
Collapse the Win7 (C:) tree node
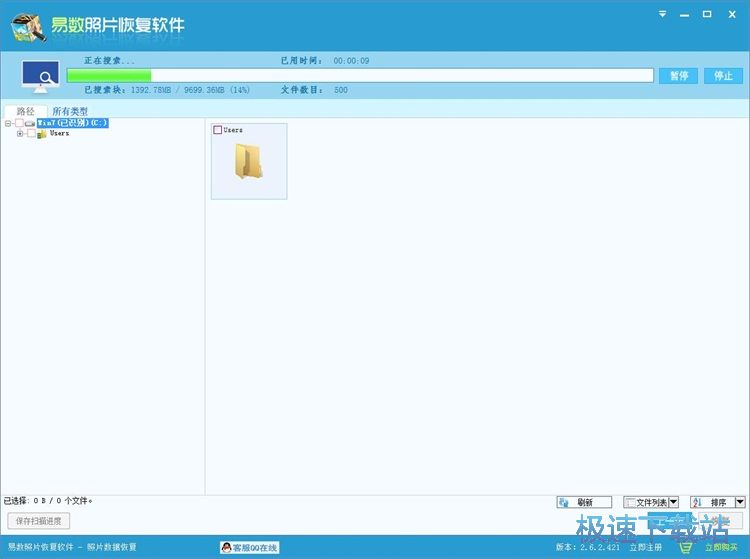point(8,123)
